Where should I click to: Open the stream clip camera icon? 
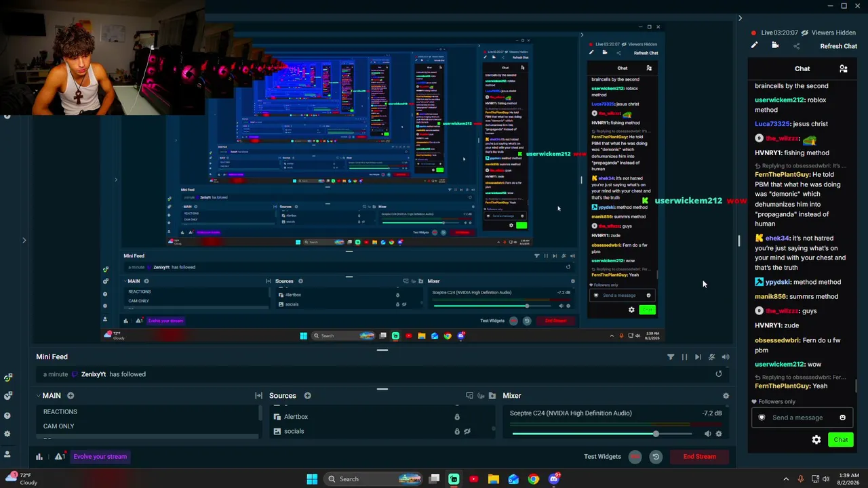(x=775, y=45)
